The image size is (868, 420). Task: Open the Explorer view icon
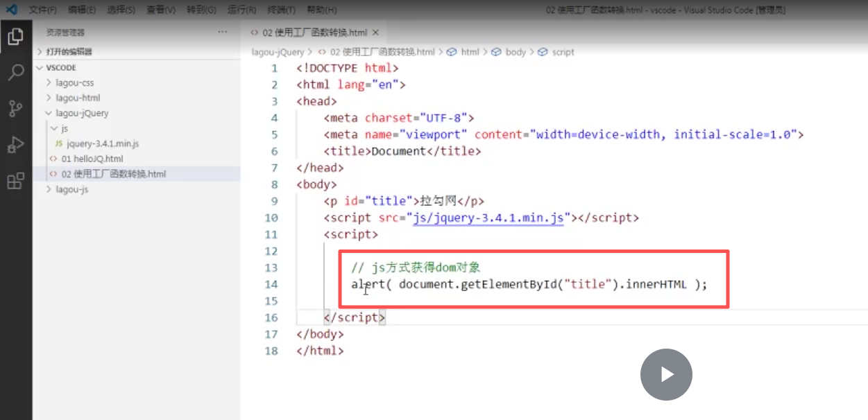16,36
